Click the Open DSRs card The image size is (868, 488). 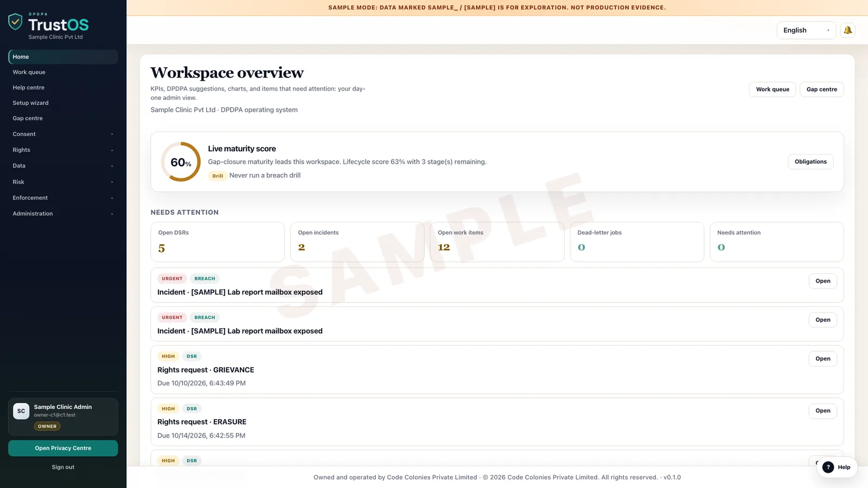pos(218,242)
